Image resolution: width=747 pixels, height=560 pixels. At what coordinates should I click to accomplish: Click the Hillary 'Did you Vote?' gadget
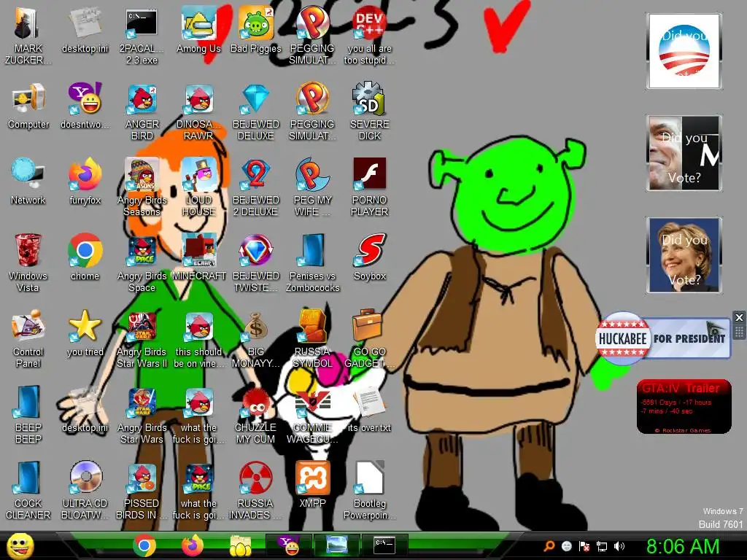point(684,254)
